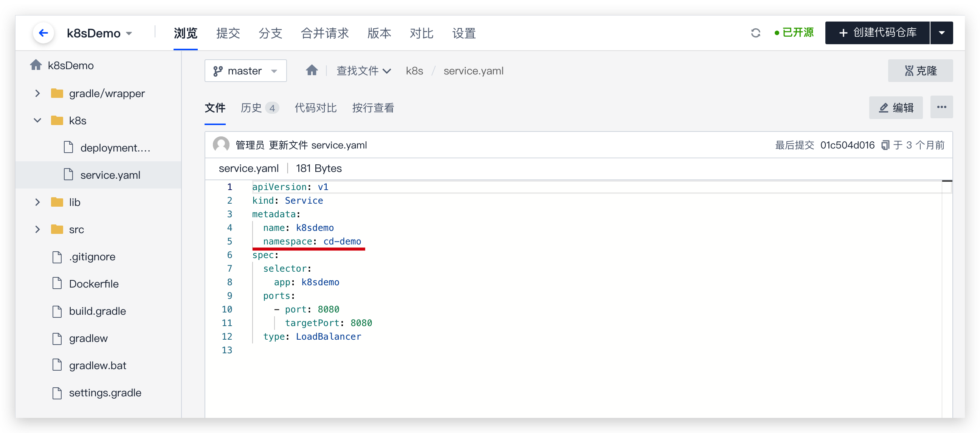Select service.yaml in the file tree
The height and width of the screenshot is (433, 980).
pyautogui.click(x=110, y=175)
